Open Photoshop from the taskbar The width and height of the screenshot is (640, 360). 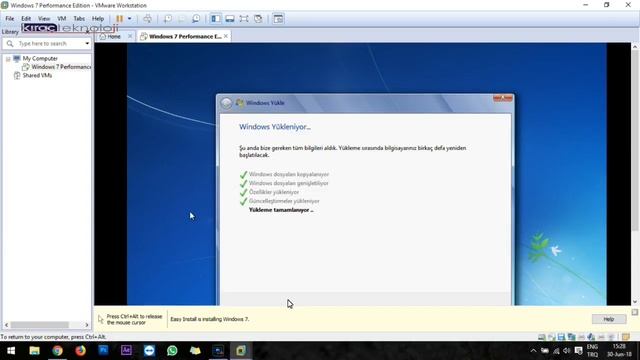pyautogui.click(x=103, y=351)
